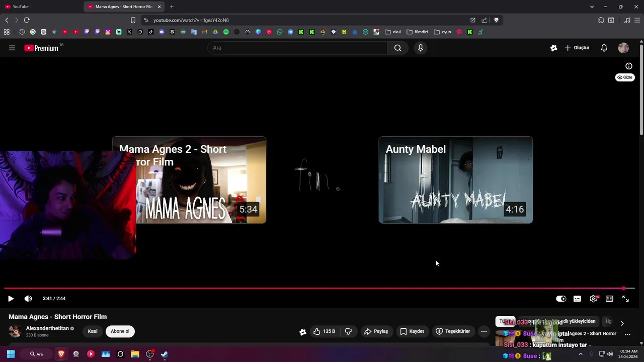Open Instagram bookmark in bookmarks bar

coord(108,32)
